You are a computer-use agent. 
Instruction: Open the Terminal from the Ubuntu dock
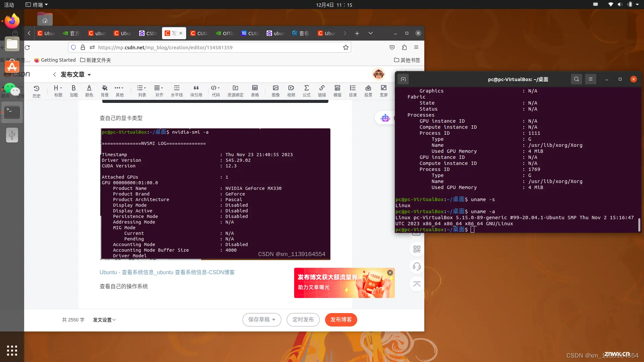pyautogui.click(x=12, y=112)
